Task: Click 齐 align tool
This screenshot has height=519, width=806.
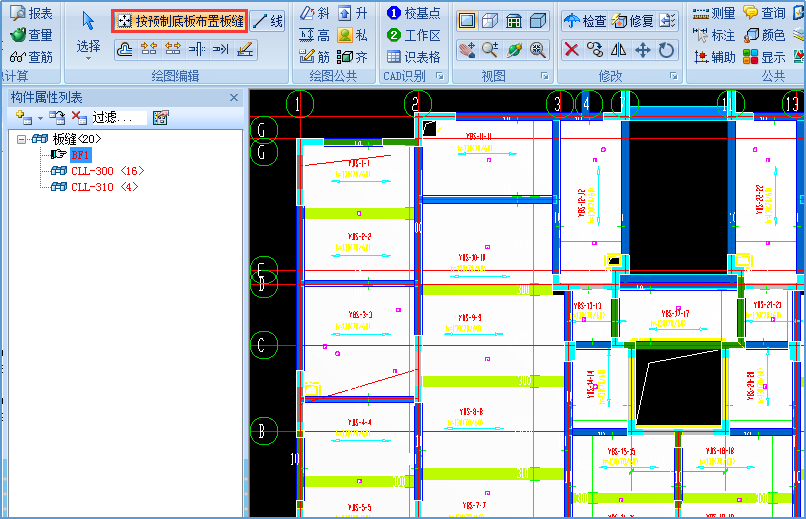Action: (353, 57)
